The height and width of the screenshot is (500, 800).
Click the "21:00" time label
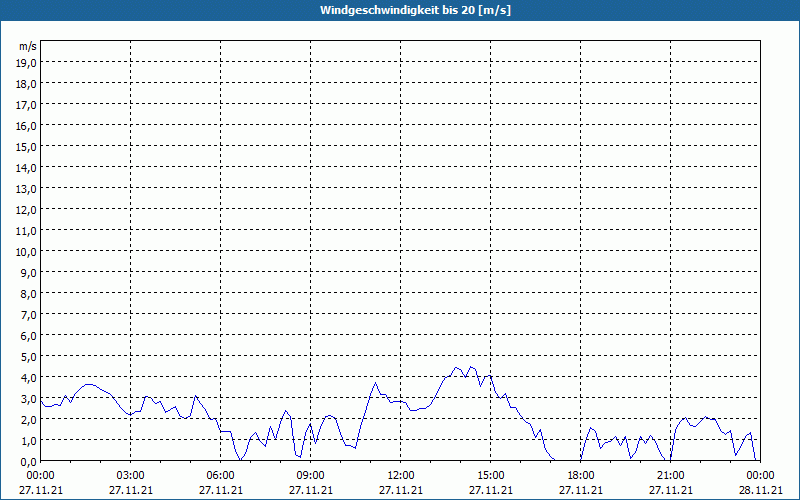[x=670, y=476]
